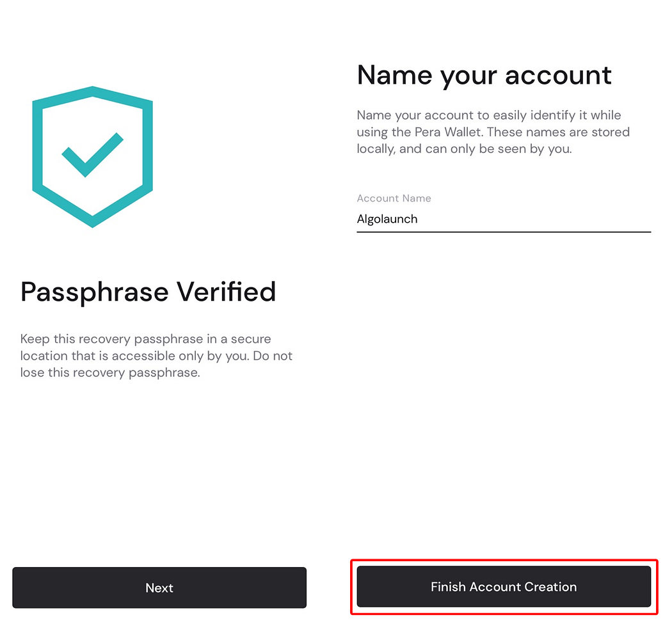Image resolution: width=672 pixels, height=631 pixels.
Task: Tap the verification badge above Passphrase Verified
Action: click(x=92, y=157)
